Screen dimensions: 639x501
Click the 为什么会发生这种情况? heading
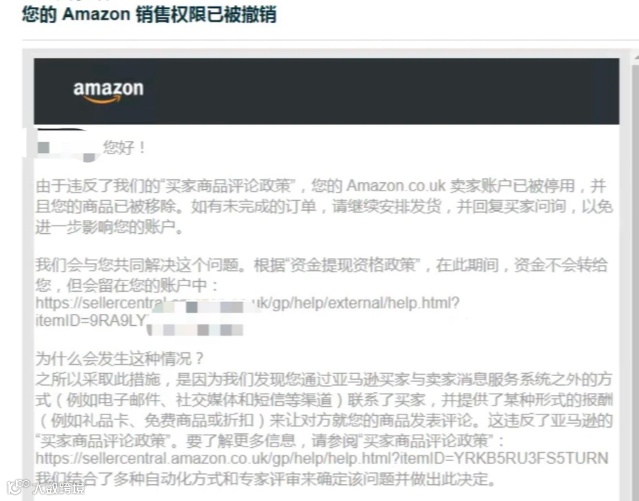(120, 359)
